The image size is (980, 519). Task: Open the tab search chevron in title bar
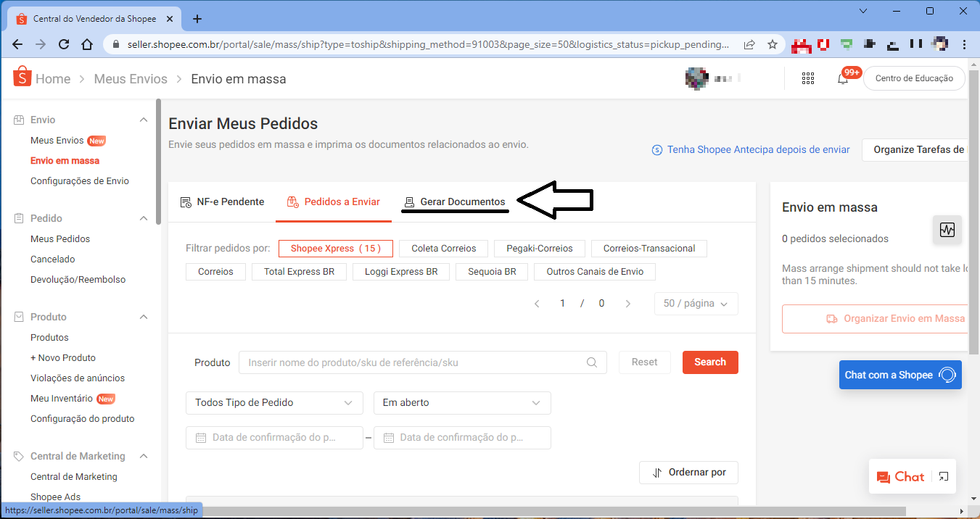(x=862, y=11)
